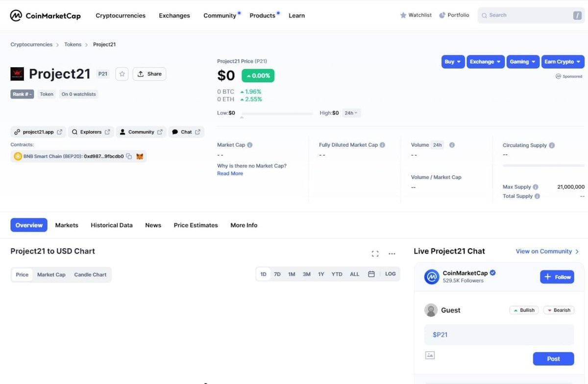
Task: Open the Cryptocurrencies menu
Action: click(121, 16)
